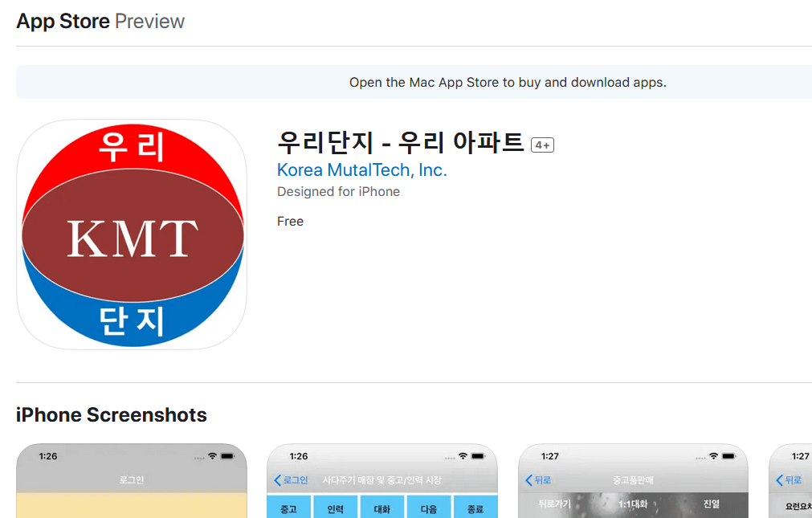The width and height of the screenshot is (812, 518).
Task: Click the battery icon in second screenshot
Action: click(478, 456)
